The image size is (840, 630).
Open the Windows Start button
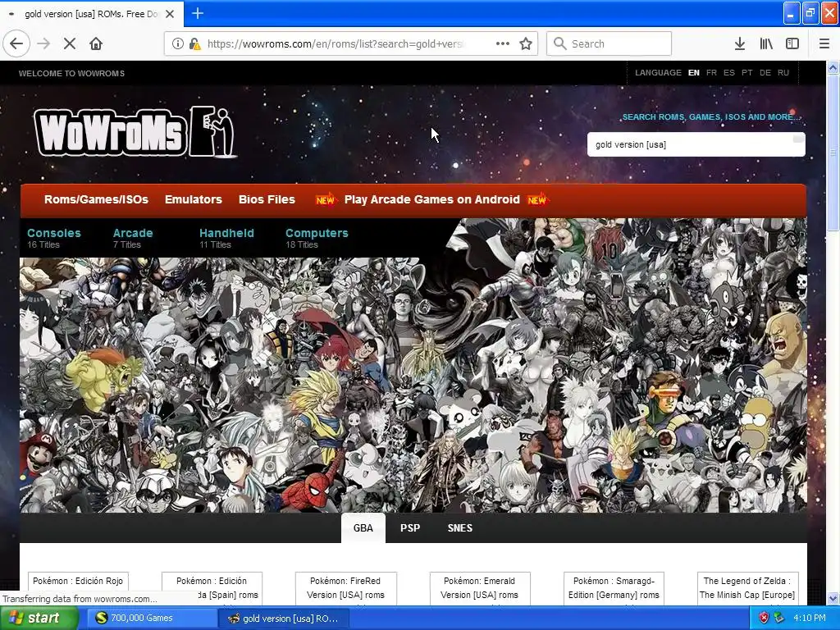click(39, 618)
